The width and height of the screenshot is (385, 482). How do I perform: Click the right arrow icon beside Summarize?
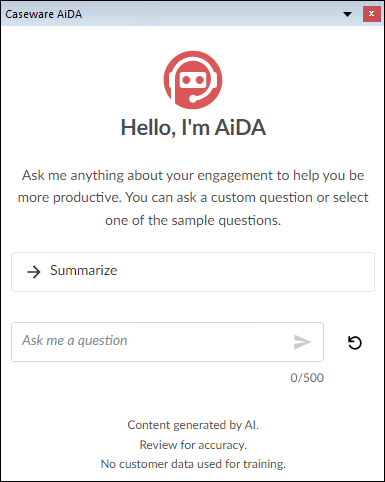point(34,272)
